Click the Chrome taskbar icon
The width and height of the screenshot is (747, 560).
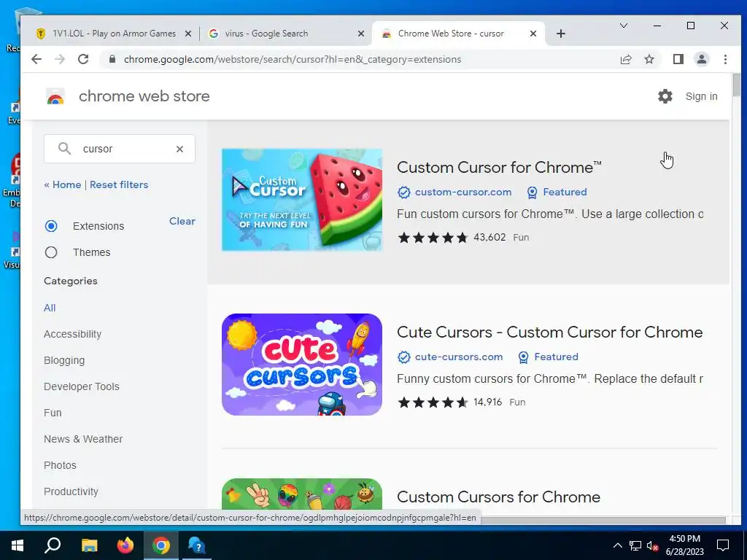point(161,545)
